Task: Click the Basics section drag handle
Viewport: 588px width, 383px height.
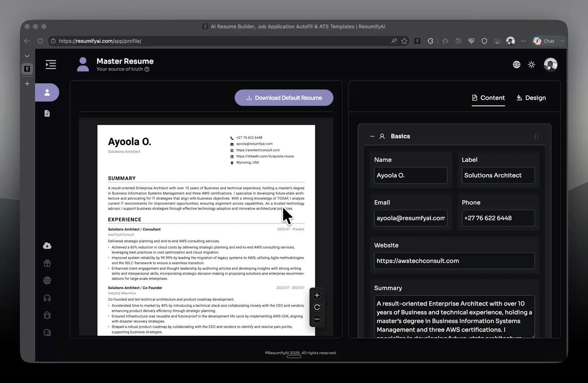Action: [536, 136]
